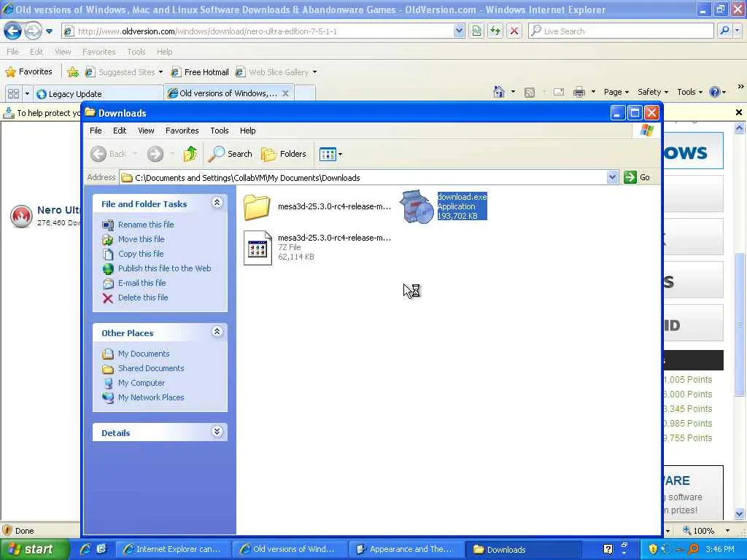Collapse the File and Folder Tasks panel
747x560 pixels.
[217, 203]
